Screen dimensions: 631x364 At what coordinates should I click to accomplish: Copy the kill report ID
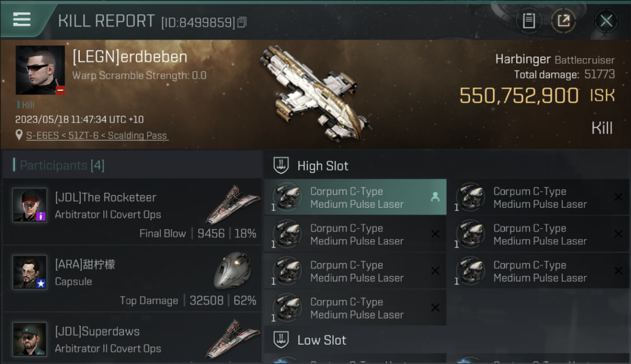point(242,22)
